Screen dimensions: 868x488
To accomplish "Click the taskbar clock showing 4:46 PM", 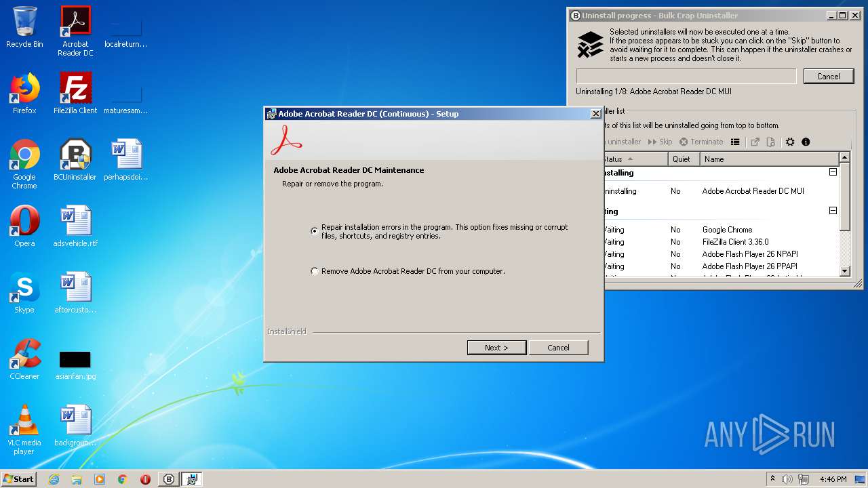I will pyautogui.click(x=833, y=479).
